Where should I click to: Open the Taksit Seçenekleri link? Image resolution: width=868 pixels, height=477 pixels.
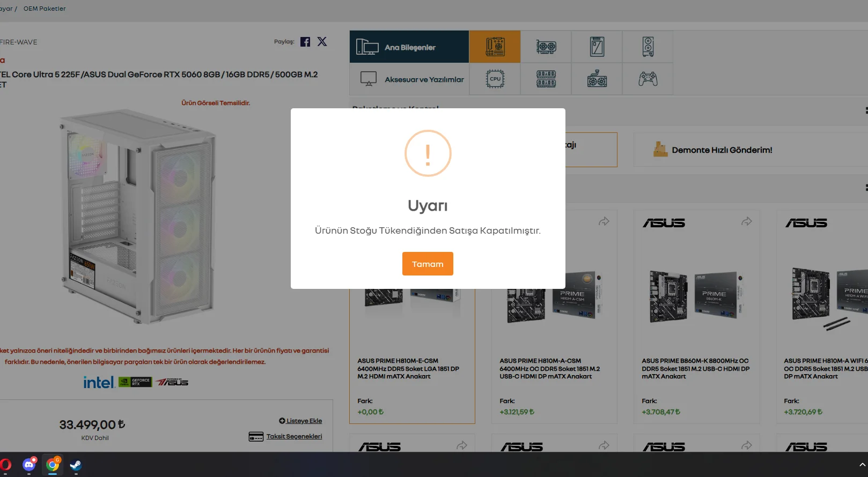pos(285,436)
